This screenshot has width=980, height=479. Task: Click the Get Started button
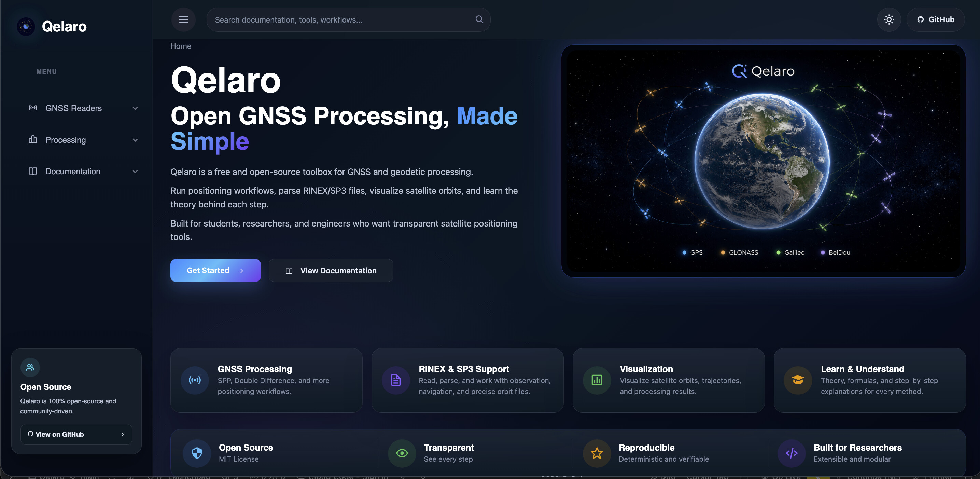click(215, 270)
